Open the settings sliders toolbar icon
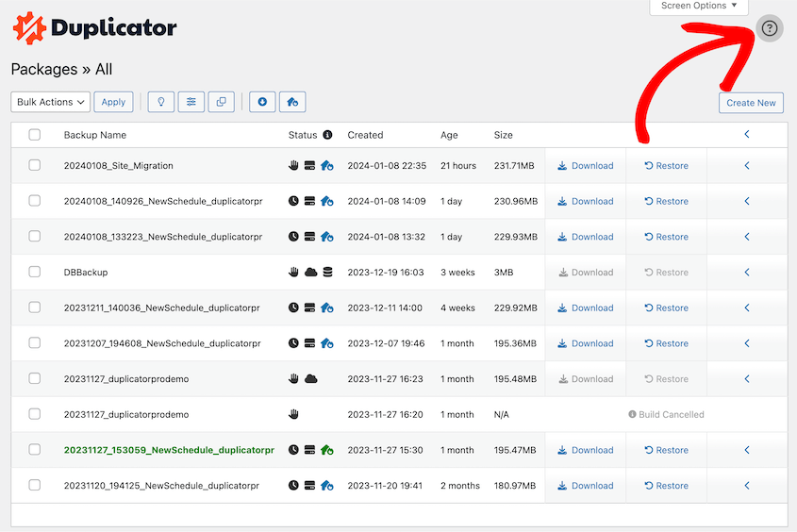 pos(191,102)
